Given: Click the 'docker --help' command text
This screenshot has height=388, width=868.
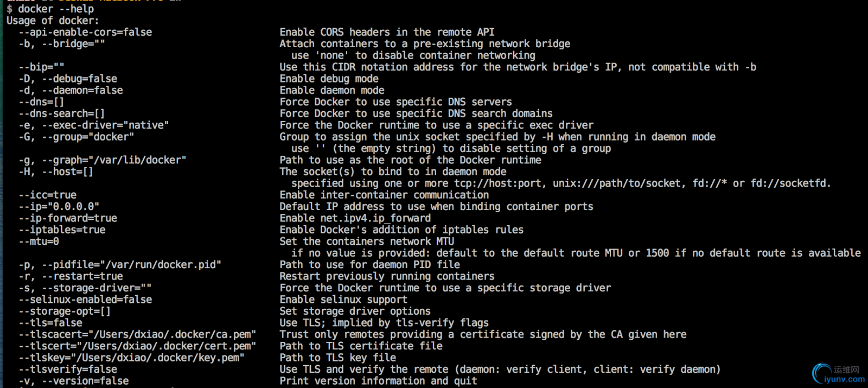Looking at the screenshot, I should 56,9.
